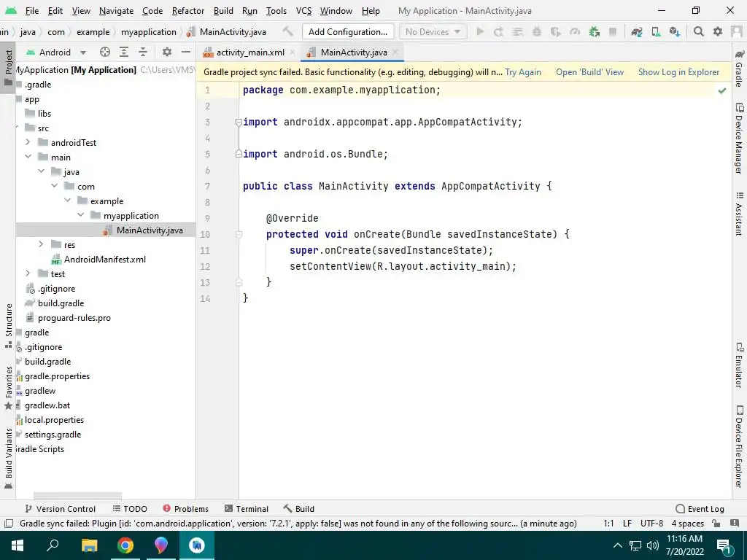Viewport: 747px width, 560px height.
Task: Open Chrome from the Windows taskbar
Action: pyautogui.click(x=125, y=545)
